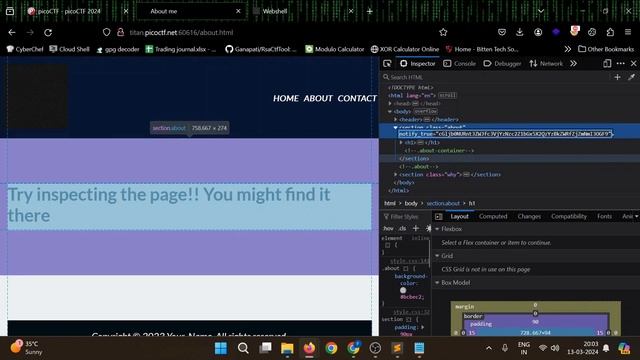The image size is (640, 360).
Task: Save page to Pocket
Action: tap(502, 32)
